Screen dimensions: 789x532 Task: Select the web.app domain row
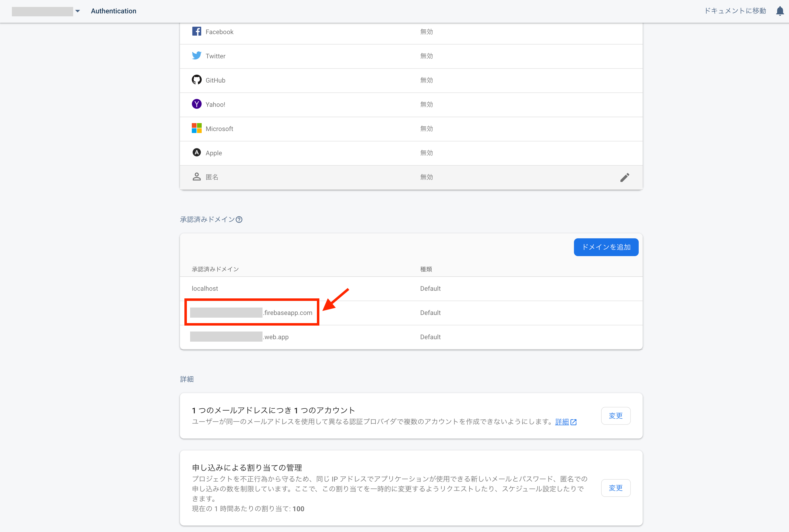tap(276, 337)
